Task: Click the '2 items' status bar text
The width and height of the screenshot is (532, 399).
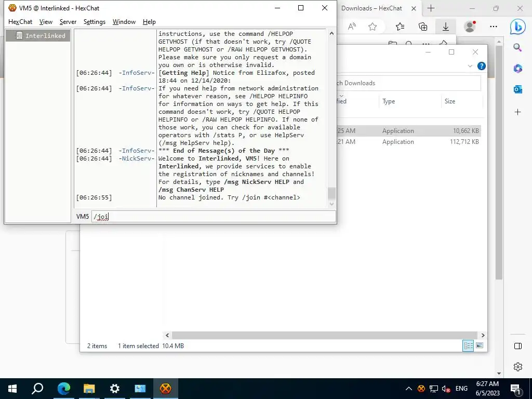Action: [97, 345]
